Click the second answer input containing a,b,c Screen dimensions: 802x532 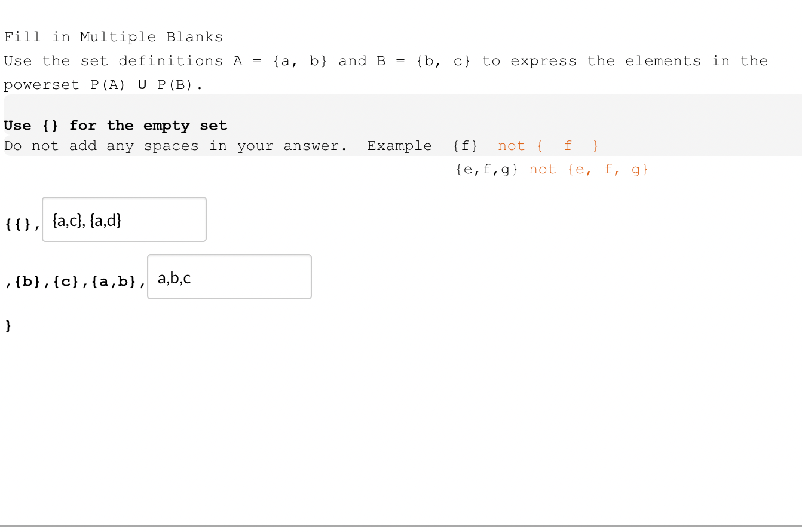(x=229, y=277)
